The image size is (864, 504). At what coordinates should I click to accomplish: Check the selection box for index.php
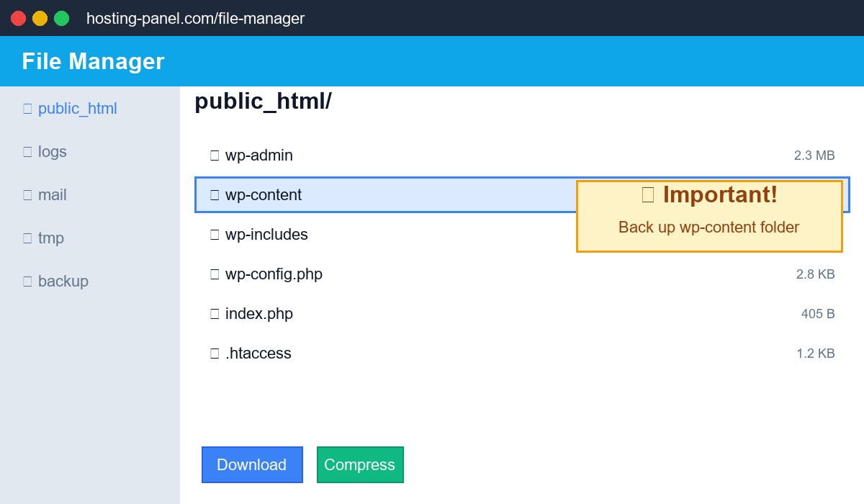click(x=214, y=313)
